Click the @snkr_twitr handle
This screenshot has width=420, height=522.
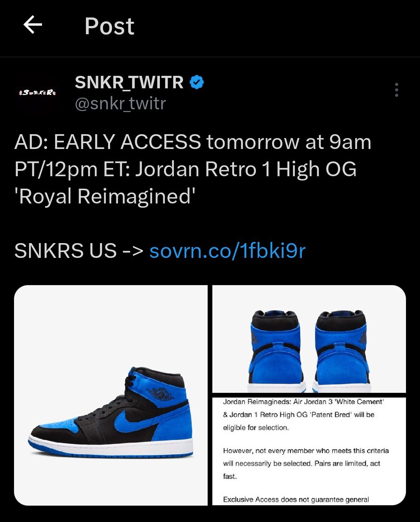[120, 104]
